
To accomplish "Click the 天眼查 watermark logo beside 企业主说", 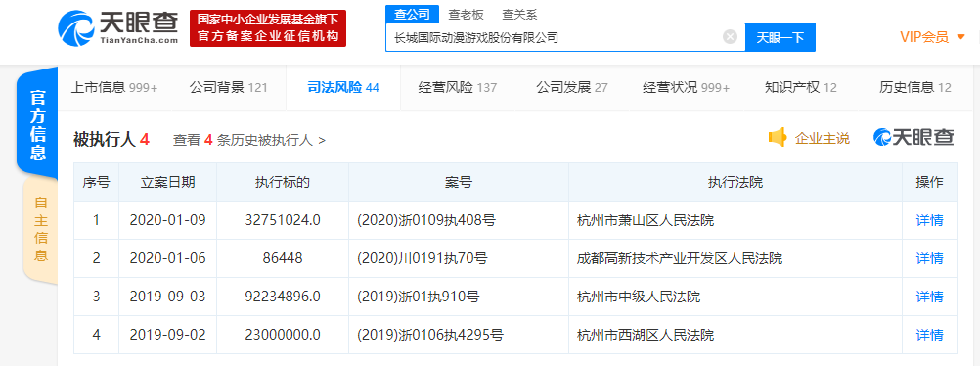I will tap(913, 138).
